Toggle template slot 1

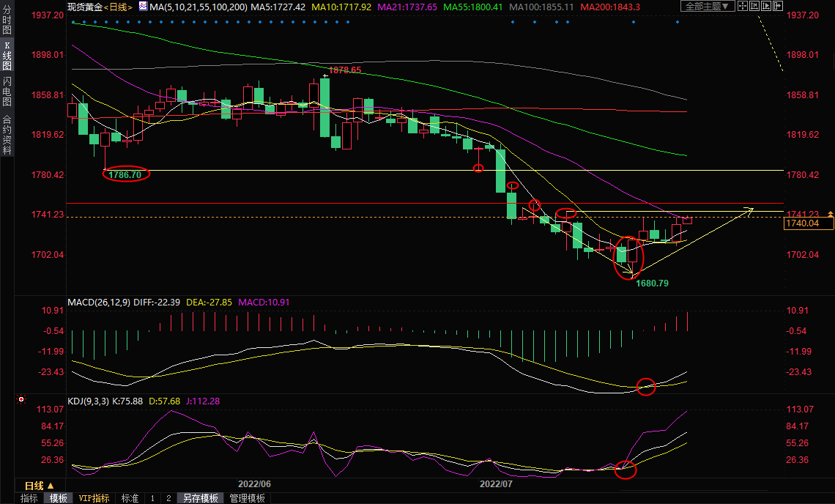[152, 498]
